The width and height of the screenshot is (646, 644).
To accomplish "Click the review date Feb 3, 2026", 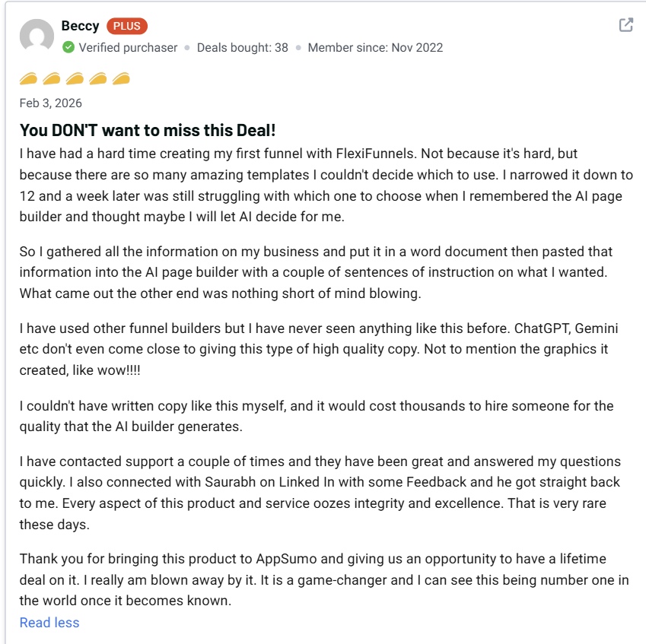I will [51, 103].
